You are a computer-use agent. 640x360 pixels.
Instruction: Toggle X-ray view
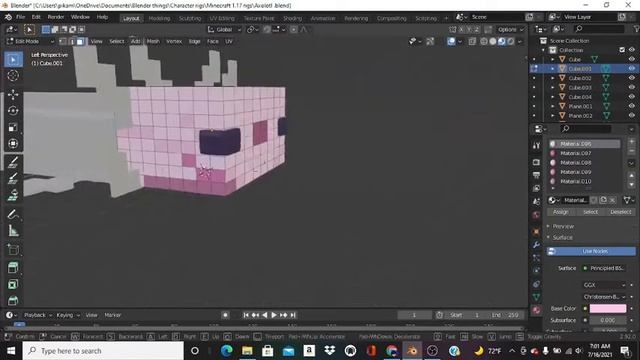[472, 41]
